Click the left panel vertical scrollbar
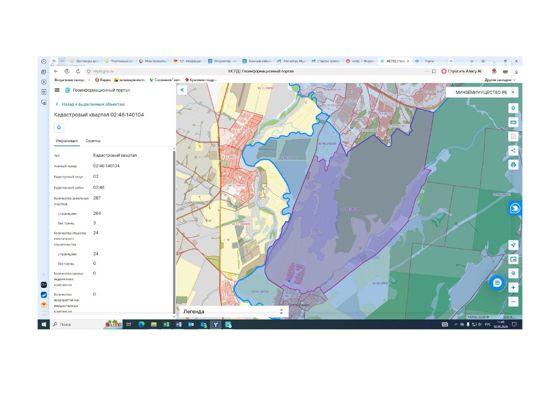The width and height of the screenshot is (560, 396). [x=174, y=232]
